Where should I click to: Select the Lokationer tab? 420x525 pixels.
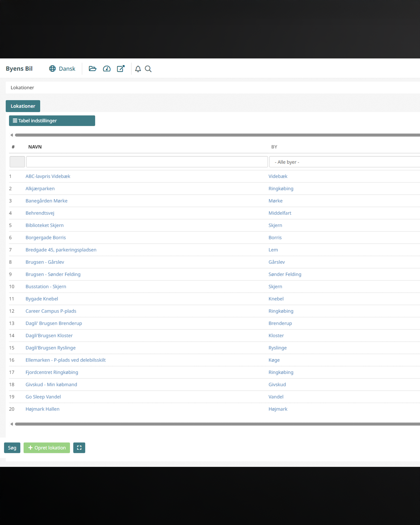tap(23, 106)
